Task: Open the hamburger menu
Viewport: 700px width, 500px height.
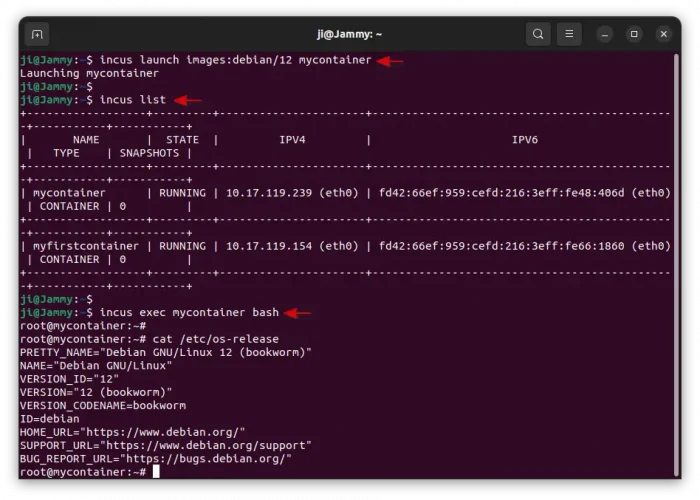Action: 570,34
